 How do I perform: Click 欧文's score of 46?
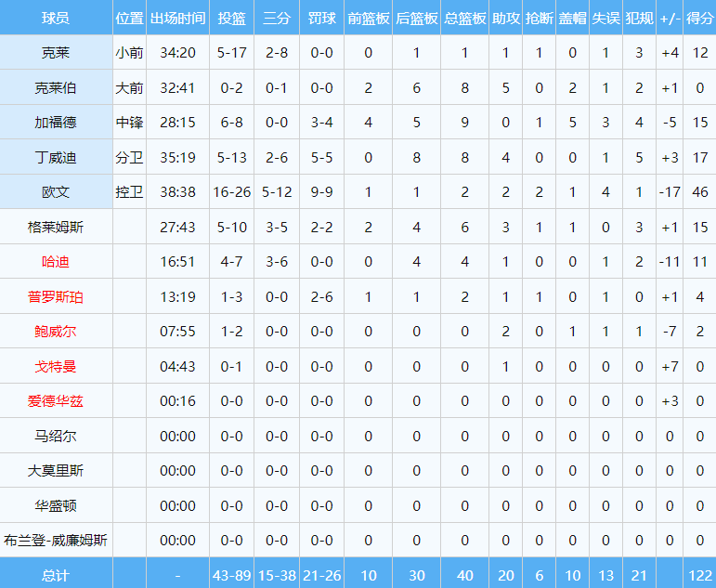700,192
